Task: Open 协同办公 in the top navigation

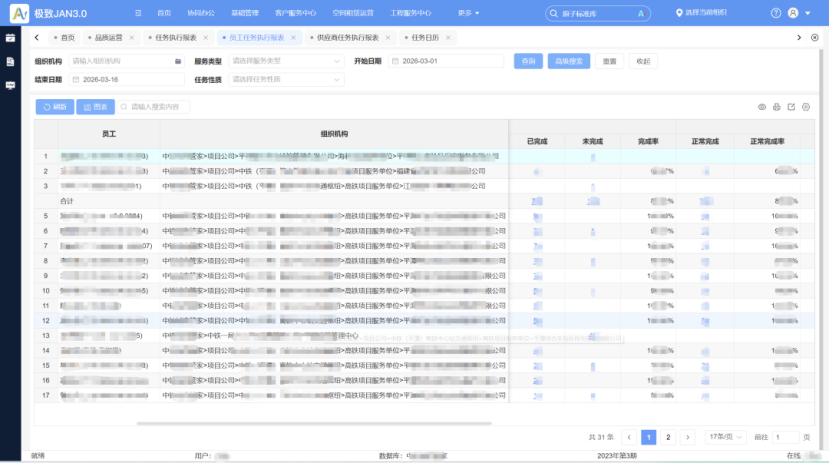Action: 201,13
